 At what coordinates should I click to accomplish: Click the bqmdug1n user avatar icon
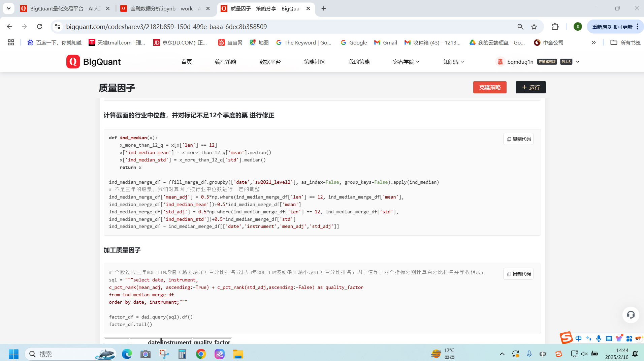500,62
